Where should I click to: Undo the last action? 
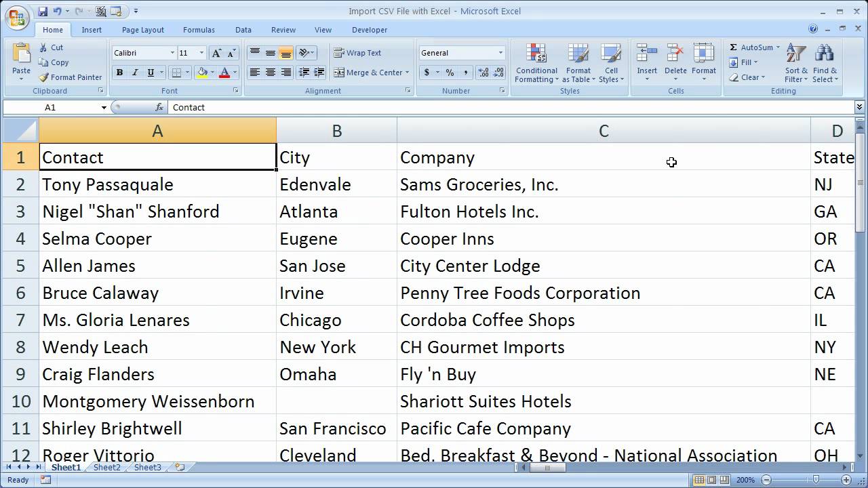tap(58, 12)
